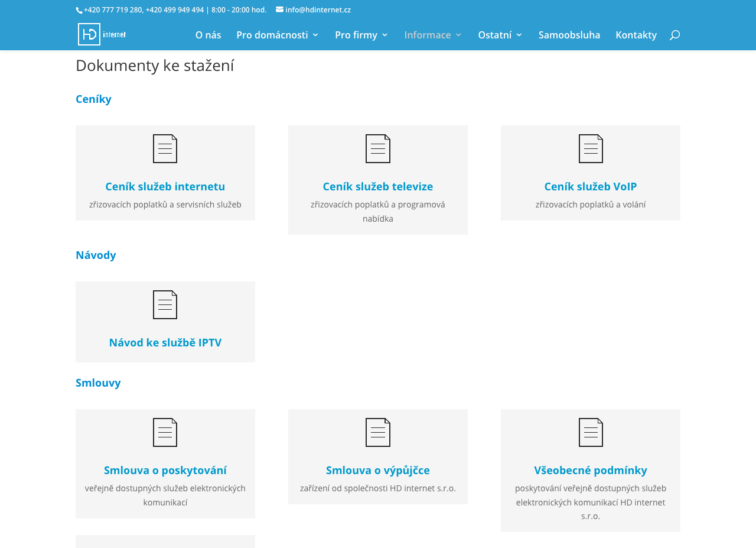Go to Samoobsluha page
The height and width of the screenshot is (548, 756).
[569, 35]
